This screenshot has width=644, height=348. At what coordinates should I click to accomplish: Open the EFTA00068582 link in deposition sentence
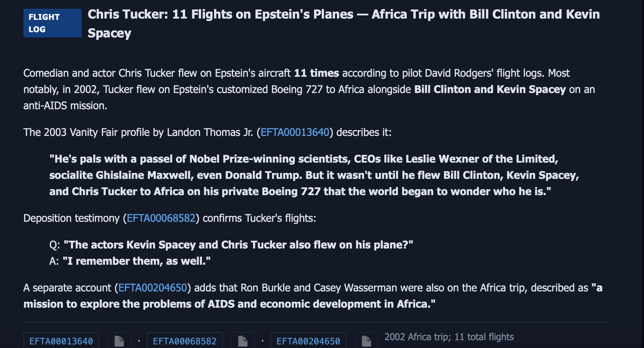pos(161,218)
